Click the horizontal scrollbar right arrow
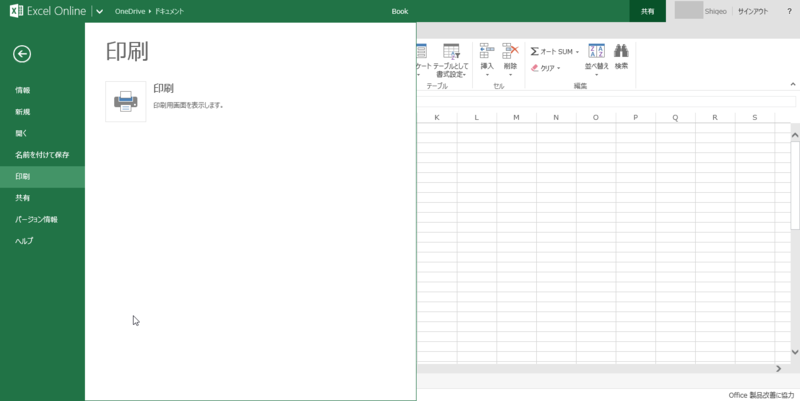Viewport: 800px width, 401px height. (779, 368)
